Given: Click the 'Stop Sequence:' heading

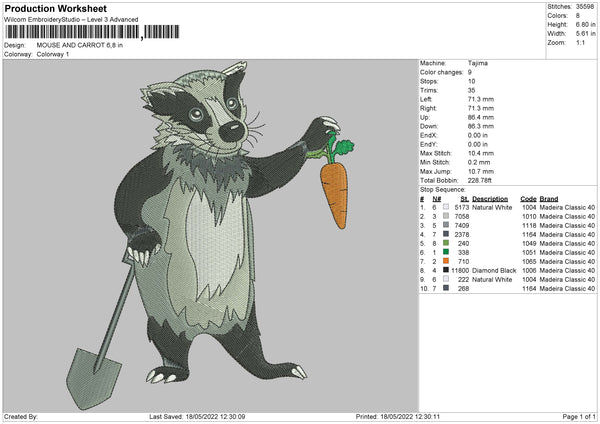Looking at the screenshot, I should (x=442, y=189).
